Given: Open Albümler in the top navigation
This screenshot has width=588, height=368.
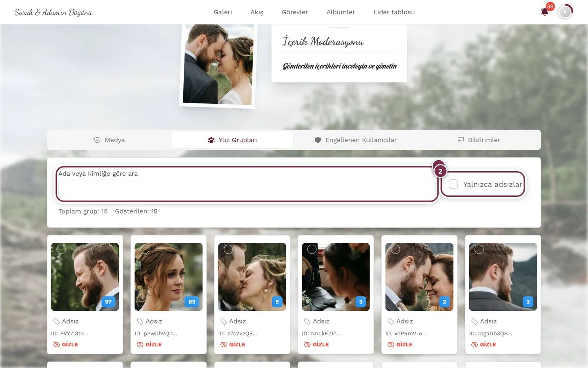Looking at the screenshot, I should coord(341,12).
